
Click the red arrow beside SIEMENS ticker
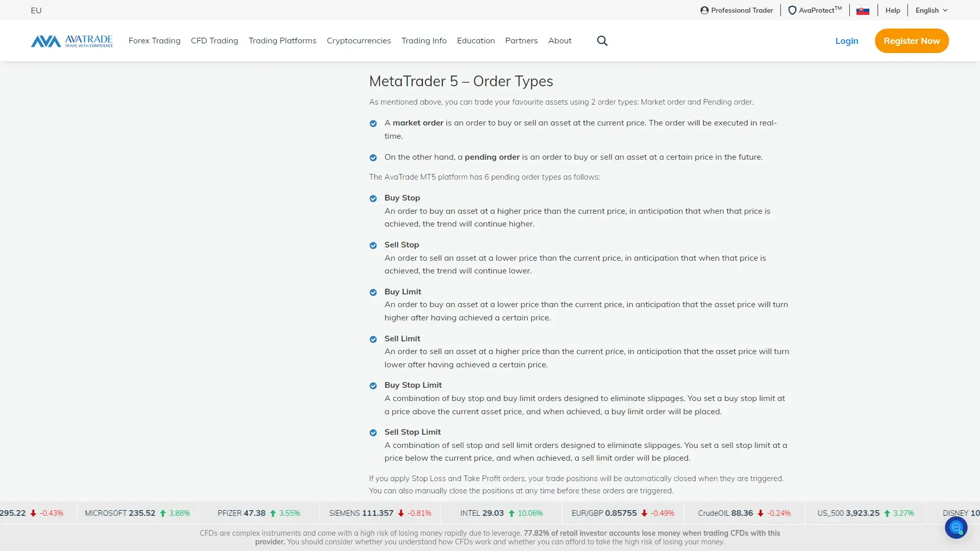tap(401, 513)
